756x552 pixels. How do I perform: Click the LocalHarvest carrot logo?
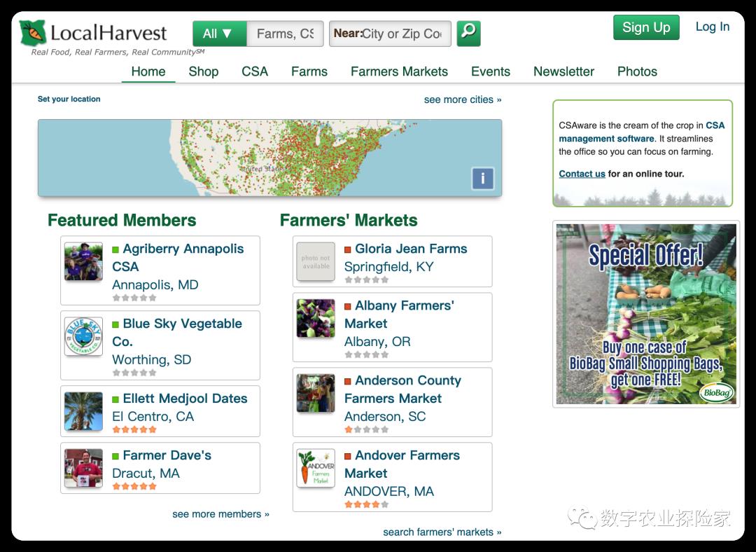[x=33, y=34]
